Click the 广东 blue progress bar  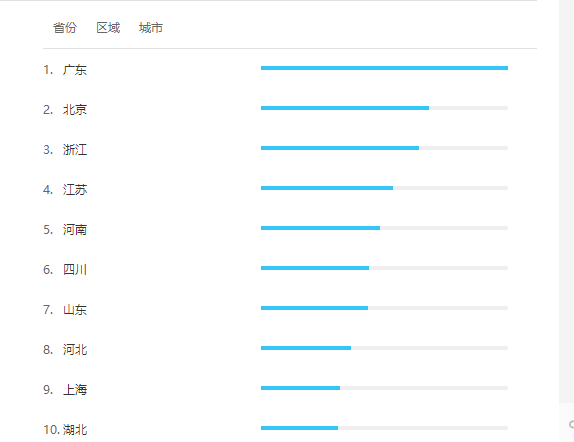pyautogui.click(x=384, y=68)
